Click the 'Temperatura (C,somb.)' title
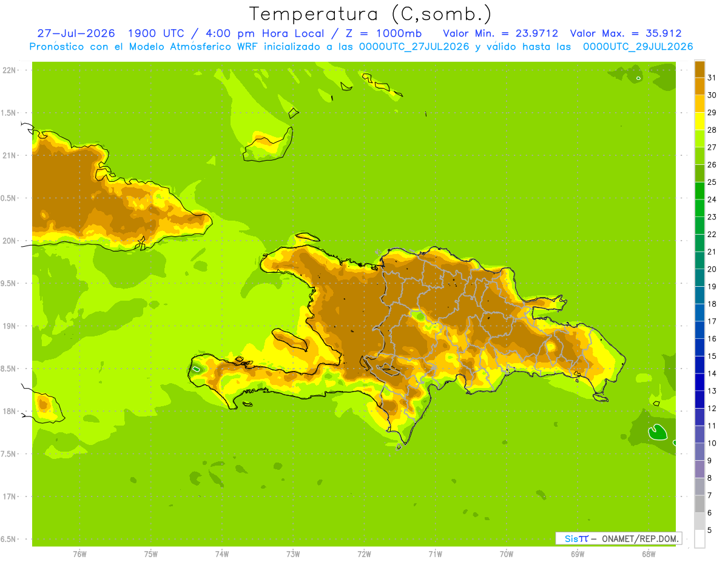Image resolution: width=728 pixels, height=562 pixels. pos(369,14)
